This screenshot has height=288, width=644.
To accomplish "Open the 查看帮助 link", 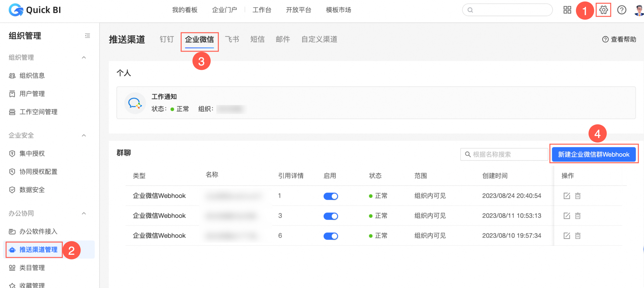I will click(619, 39).
